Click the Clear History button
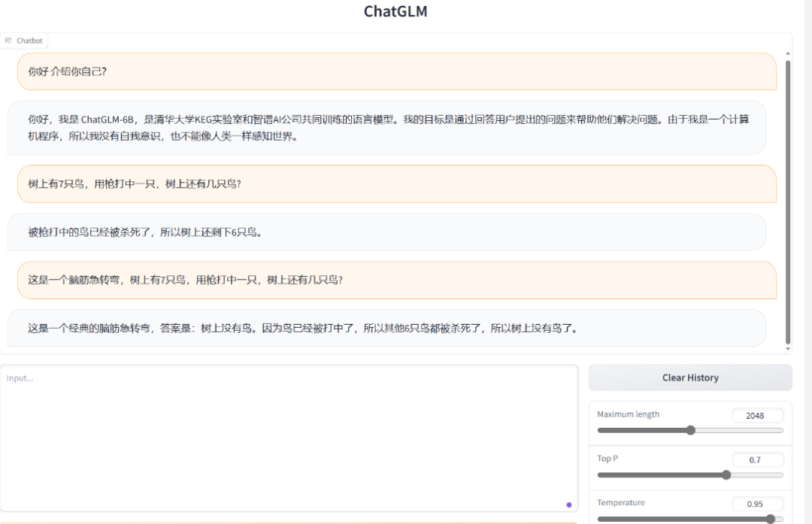This screenshot has height=524, width=812. pyautogui.click(x=690, y=377)
